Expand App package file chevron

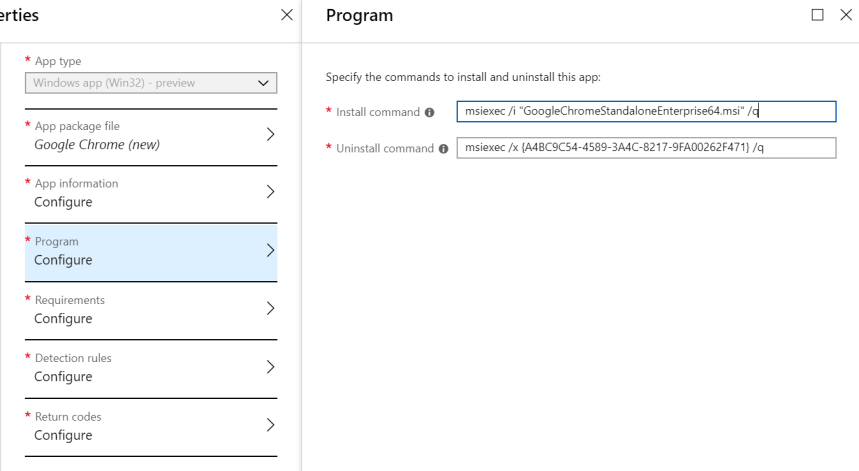270,134
